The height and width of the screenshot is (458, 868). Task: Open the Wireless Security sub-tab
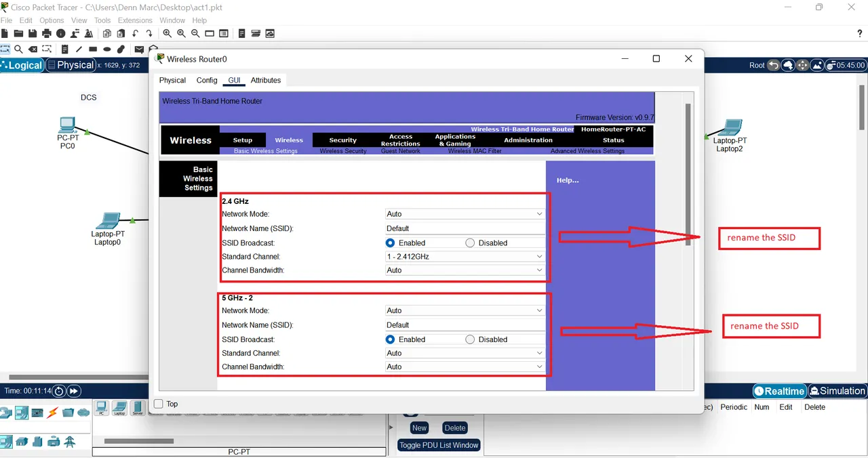[x=343, y=151]
